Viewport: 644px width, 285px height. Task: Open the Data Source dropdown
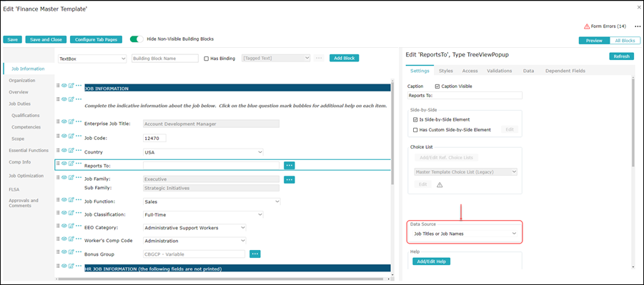(x=465, y=234)
